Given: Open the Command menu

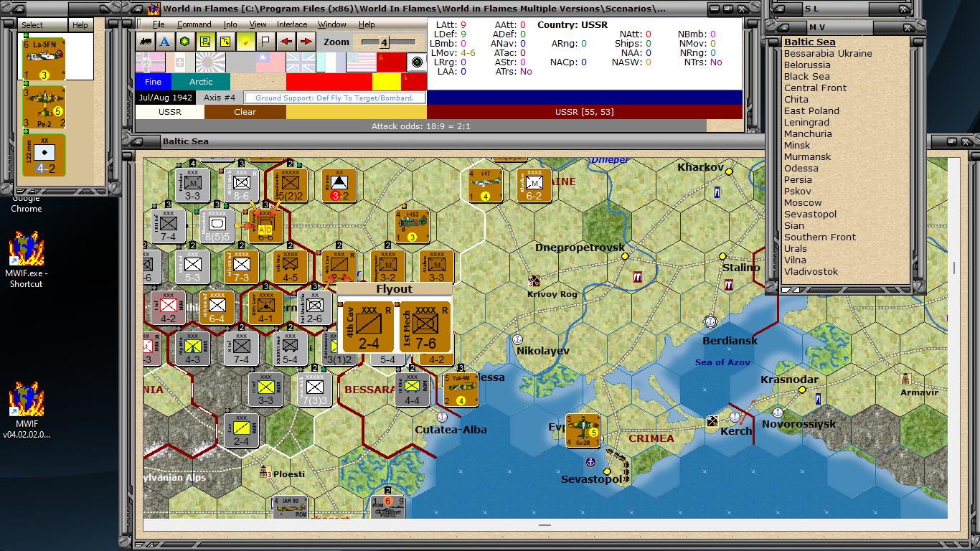Looking at the screenshot, I should point(194,24).
